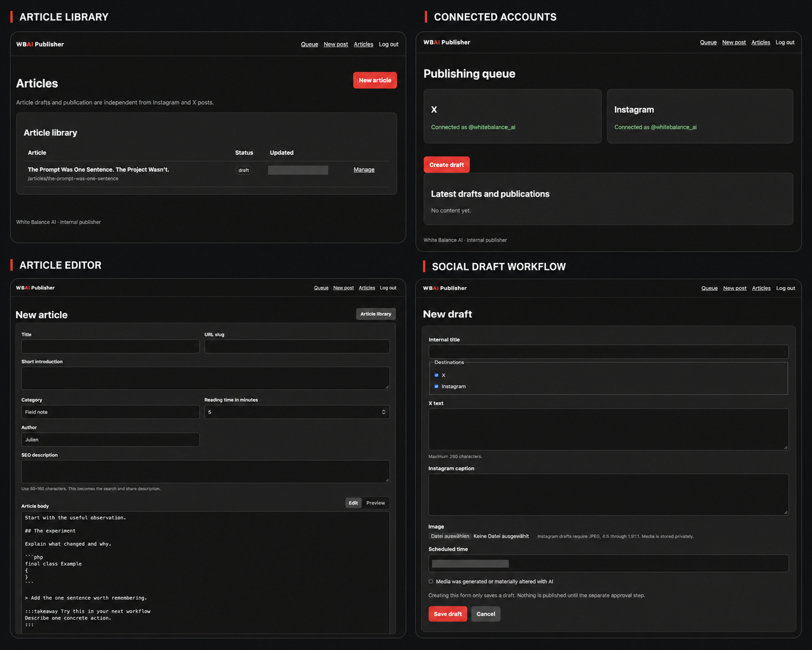This screenshot has height=650, width=812.
Task: Open Queue link in Article Library panel header
Action: pyautogui.click(x=309, y=44)
